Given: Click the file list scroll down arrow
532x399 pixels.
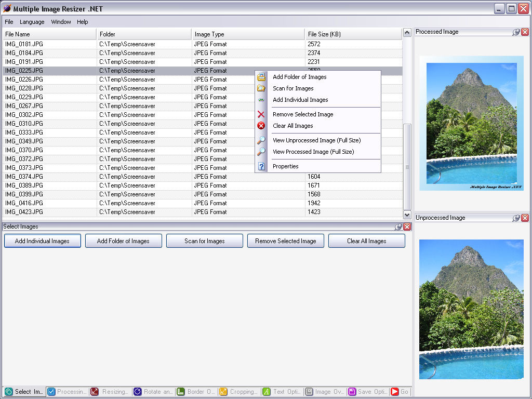Looking at the screenshot, I should (x=407, y=215).
